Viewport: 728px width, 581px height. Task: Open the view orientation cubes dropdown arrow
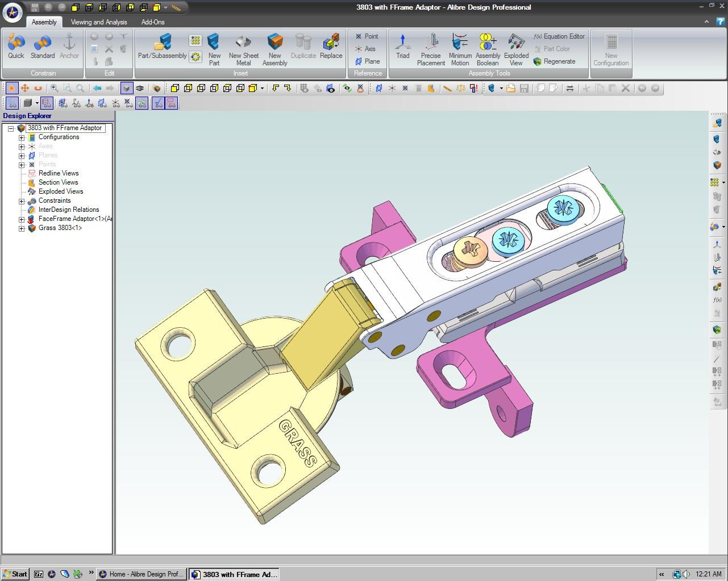click(262, 88)
